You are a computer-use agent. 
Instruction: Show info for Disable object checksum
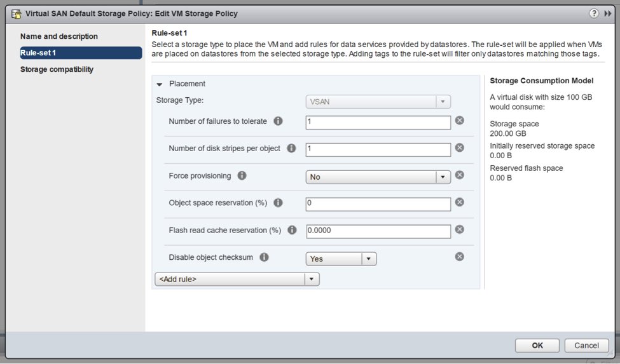(x=264, y=257)
